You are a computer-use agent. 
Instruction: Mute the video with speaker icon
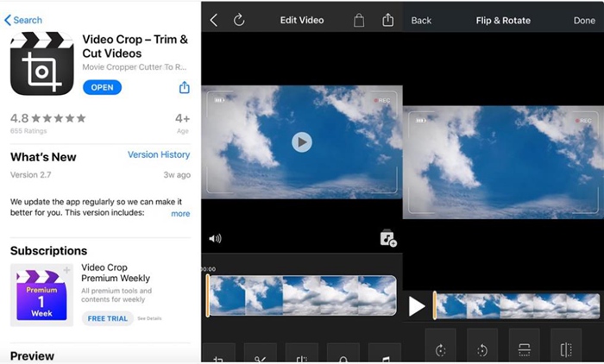[x=215, y=239]
